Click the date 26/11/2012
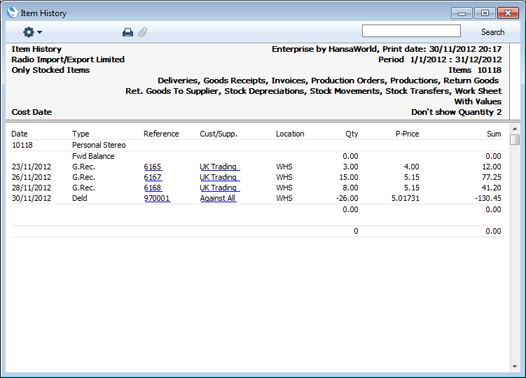Viewport: 526px width, 378px height. [x=32, y=177]
